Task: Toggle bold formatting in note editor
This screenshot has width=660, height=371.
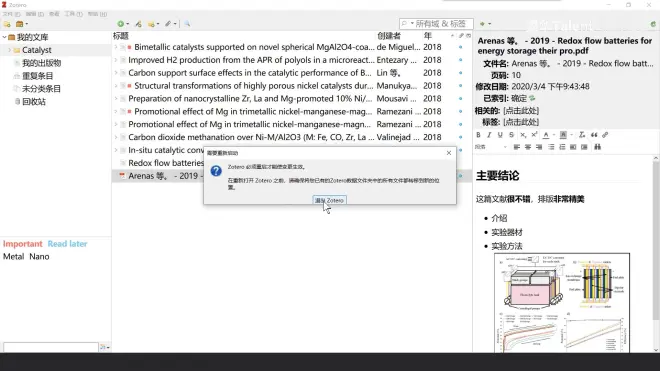Action: tap(478, 135)
